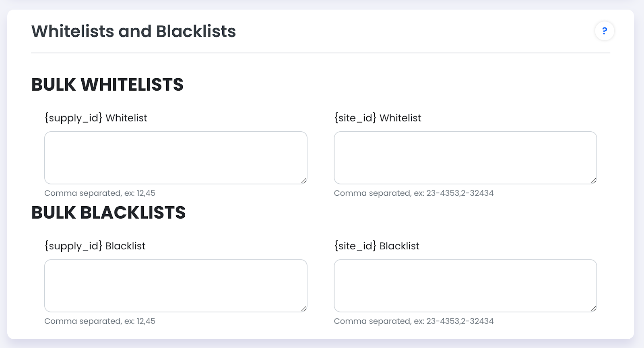
Task: Click resize handle of {site_id} Blacklist box
Action: [x=593, y=309]
